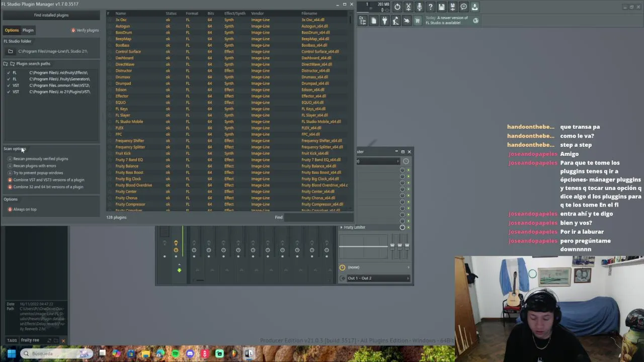644x362 pixels.
Task: Expand the Fruity Limiter slot arrow in mixer
Action: pyautogui.click(x=341, y=227)
